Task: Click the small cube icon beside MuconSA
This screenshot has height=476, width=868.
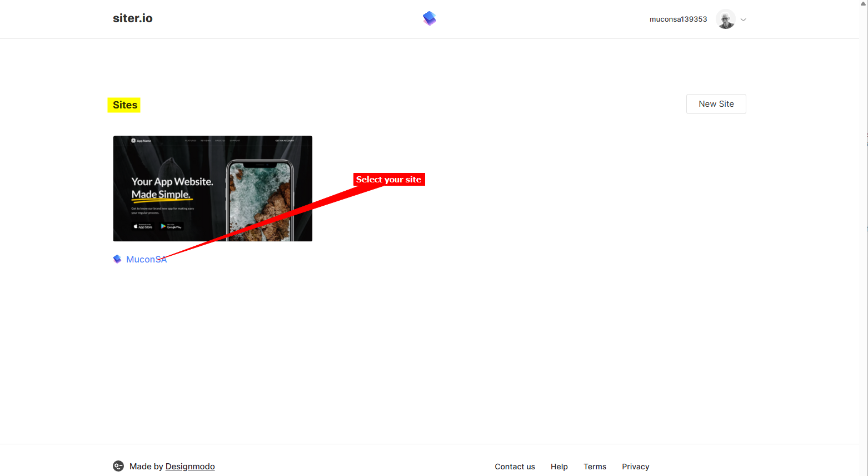Action: pyautogui.click(x=117, y=259)
